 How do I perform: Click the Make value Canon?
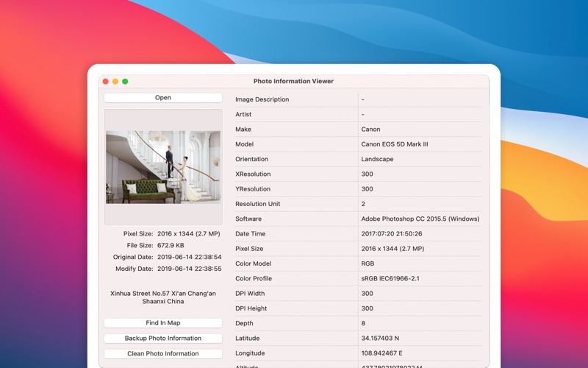point(370,130)
